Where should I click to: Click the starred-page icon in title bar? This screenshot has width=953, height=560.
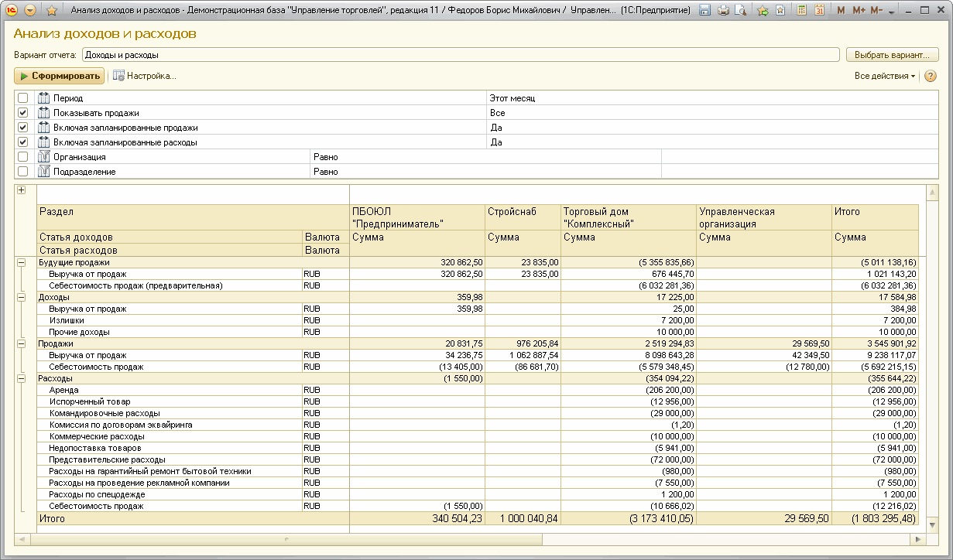pos(780,11)
